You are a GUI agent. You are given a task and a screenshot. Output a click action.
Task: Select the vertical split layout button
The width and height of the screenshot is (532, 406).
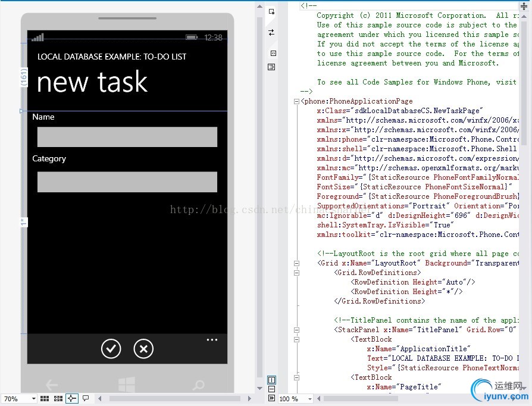click(271, 380)
